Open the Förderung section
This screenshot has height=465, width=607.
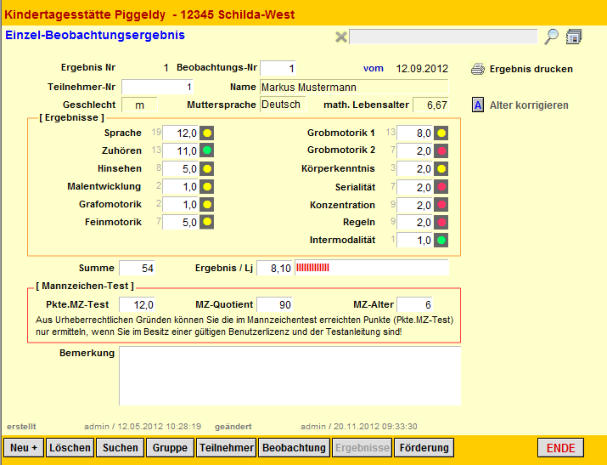tap(424, 448)
